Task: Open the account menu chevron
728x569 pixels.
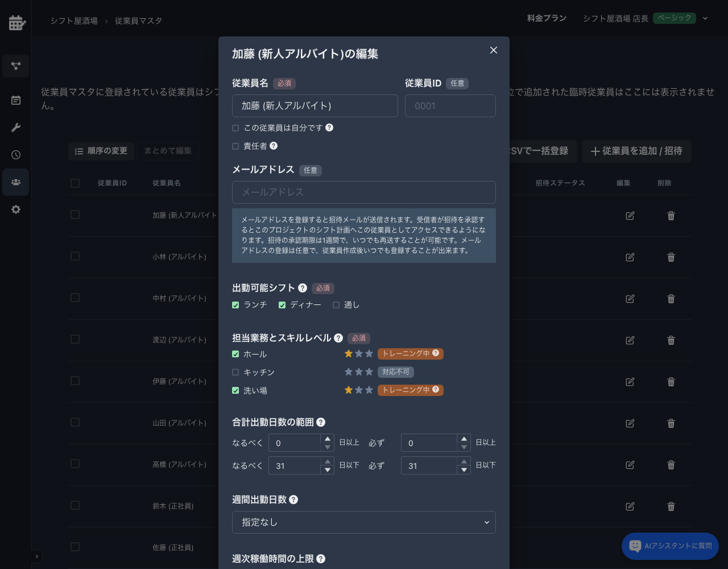Action: pyautogui.click(x=705, y=18)
